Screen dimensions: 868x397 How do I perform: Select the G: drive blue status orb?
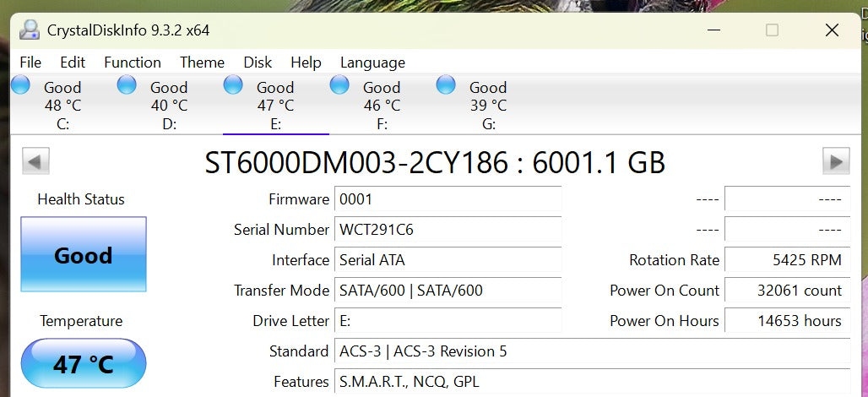446,84
